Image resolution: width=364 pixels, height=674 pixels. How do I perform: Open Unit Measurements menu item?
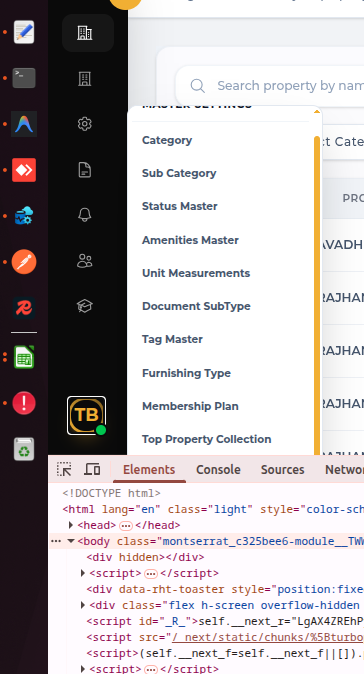pos(196,273)
